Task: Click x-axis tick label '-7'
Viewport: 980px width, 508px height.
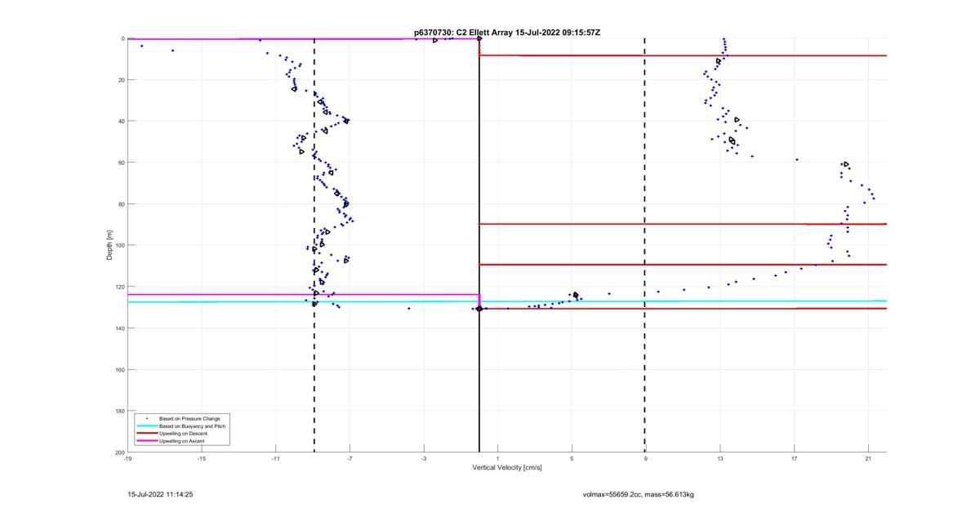Action: [x=350, y=459]
